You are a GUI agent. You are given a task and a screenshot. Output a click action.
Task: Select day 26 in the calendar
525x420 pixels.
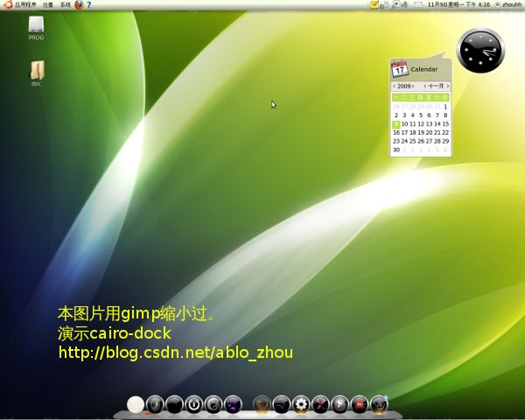(x=421, y=142)
